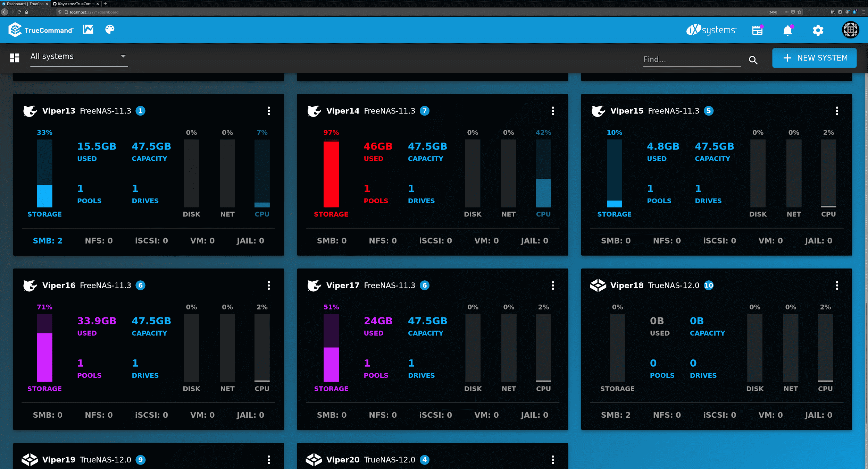Open the audit logs calendar icon

tap(757, 31)
